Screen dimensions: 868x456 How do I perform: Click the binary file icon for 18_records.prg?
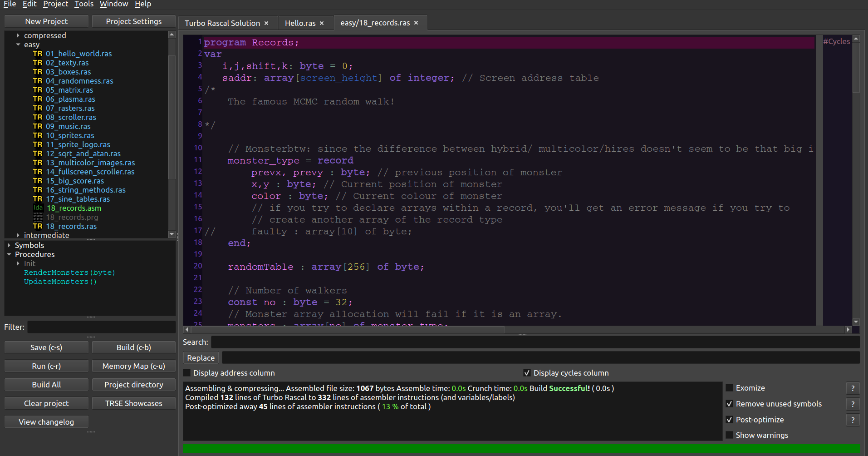(38, 217)
